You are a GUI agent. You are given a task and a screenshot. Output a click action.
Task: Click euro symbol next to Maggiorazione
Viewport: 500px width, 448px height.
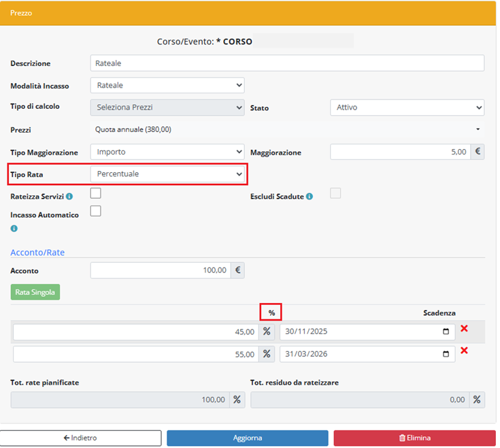coord(478,152)
